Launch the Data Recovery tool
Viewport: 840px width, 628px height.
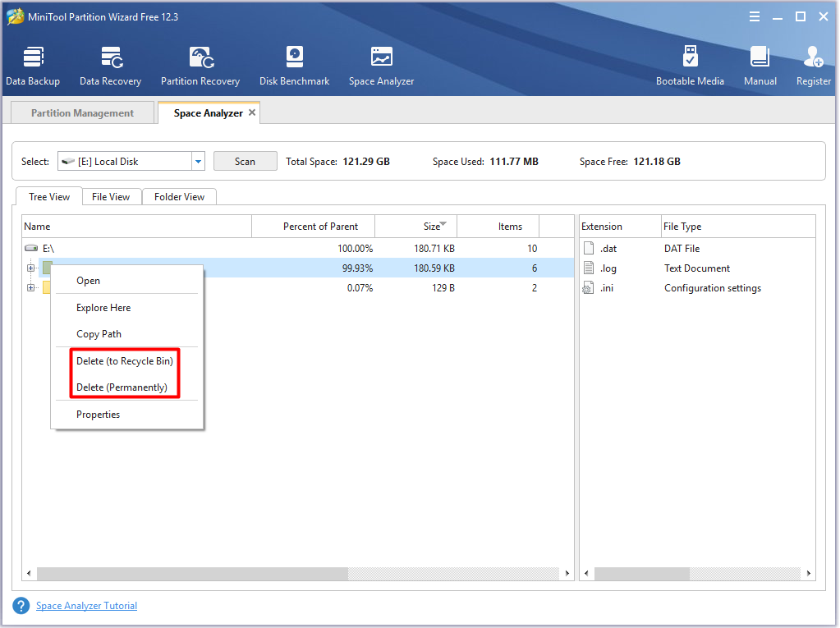110,66
